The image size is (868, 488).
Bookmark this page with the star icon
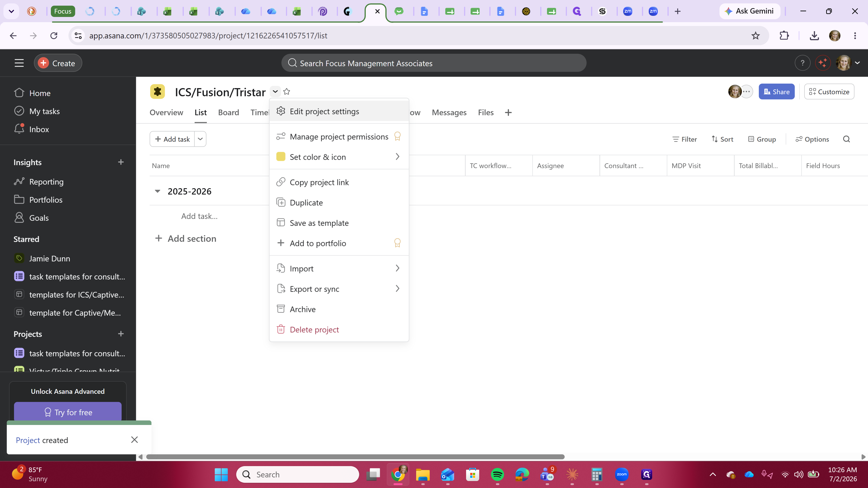[755, 36]
